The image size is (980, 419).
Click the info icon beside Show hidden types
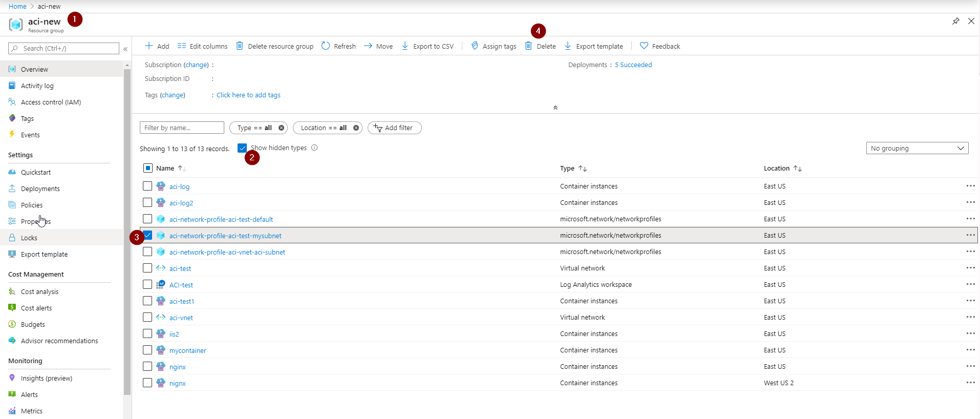[x=314, y=148]
